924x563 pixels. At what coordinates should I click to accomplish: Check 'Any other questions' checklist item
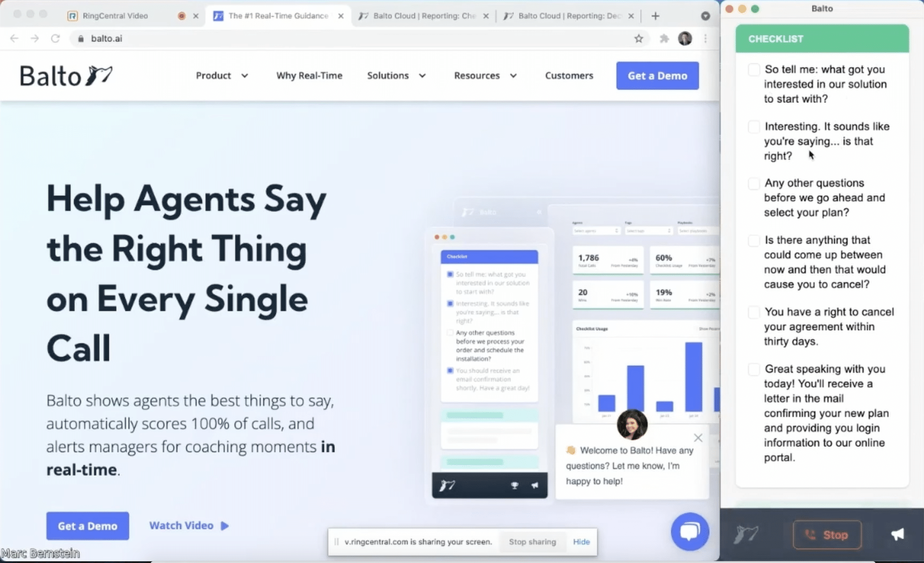[x=753, y=183]
